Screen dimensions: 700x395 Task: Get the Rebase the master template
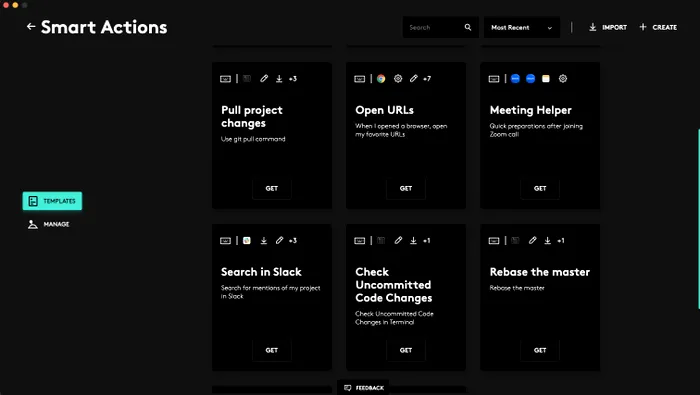[540, 350]
